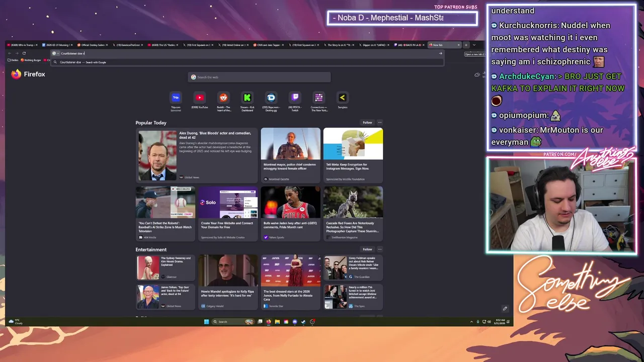The height and width of the screenshot is (362, 644).
Task: Open the Corey Feldman Rob Reiner article
Action: coord(353,268)
